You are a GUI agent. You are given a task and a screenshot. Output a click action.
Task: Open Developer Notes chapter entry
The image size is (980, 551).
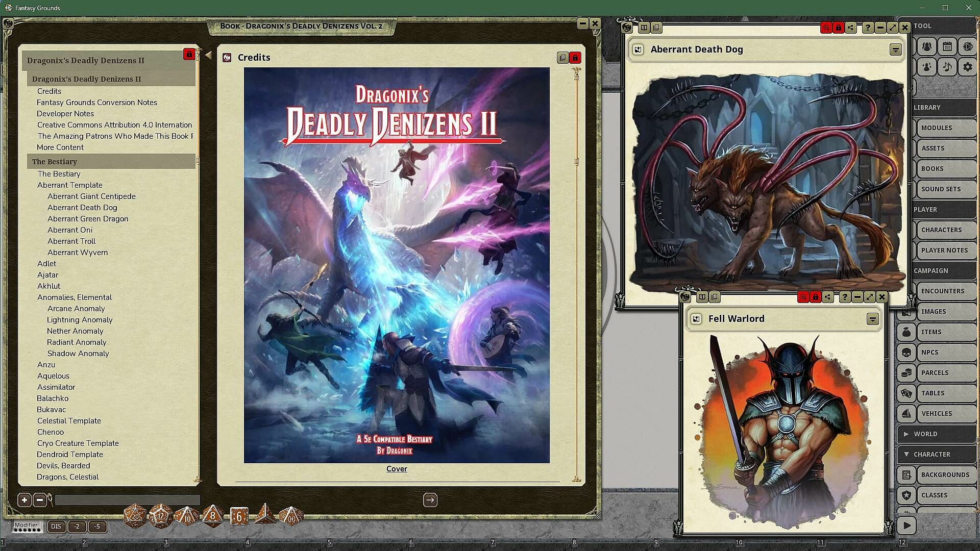[65, 113]
